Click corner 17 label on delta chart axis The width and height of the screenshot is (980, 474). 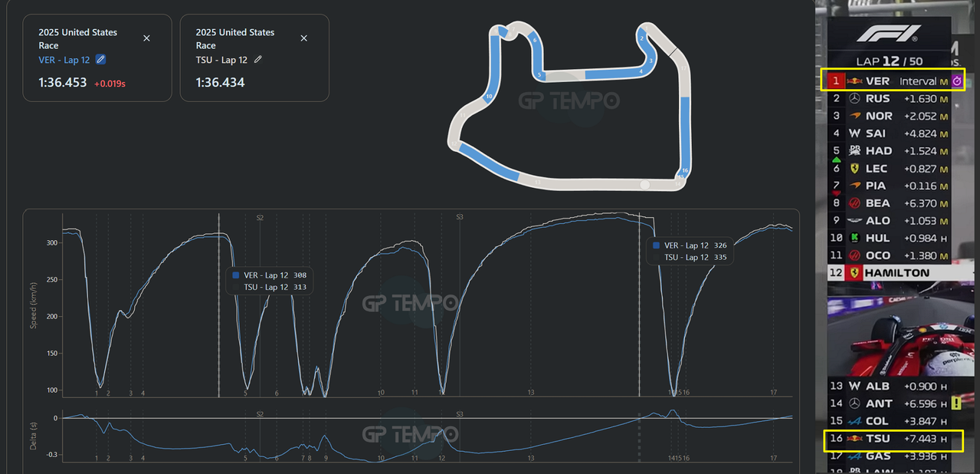click(x=774, y=458)
